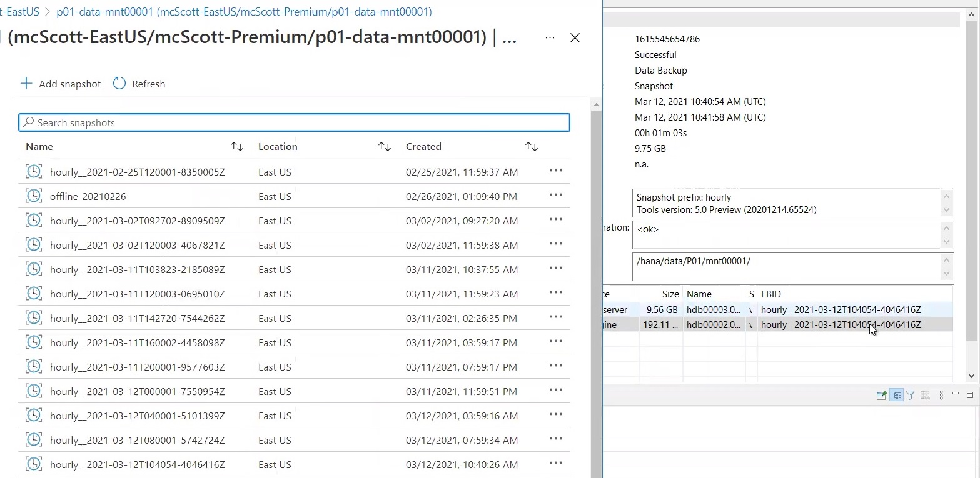Click the Add snapshot plus icon
Viewport: 980px width, 478px height.
[x=26, y=84]
